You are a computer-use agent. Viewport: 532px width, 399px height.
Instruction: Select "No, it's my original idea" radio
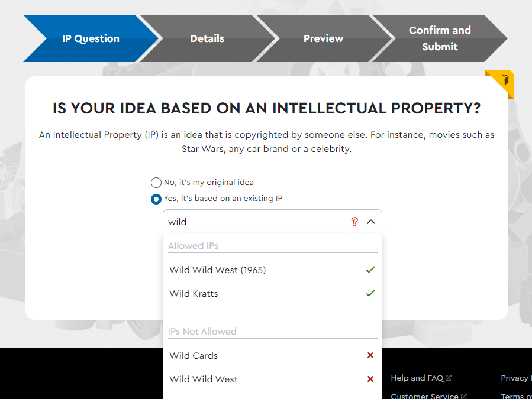[156, 183]
